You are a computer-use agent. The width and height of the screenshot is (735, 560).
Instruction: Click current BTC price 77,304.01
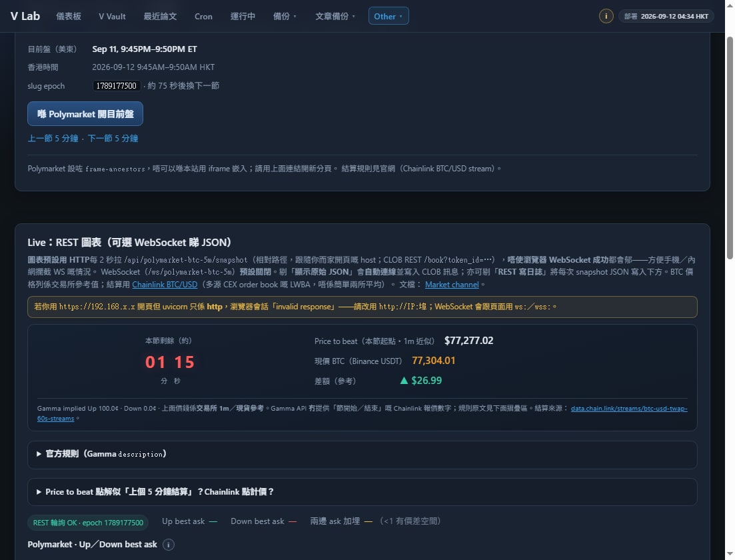coord(434,361)
